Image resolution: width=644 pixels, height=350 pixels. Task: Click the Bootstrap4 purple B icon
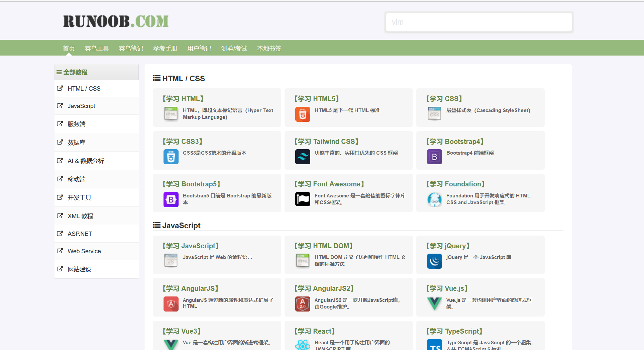coord(434,157)
